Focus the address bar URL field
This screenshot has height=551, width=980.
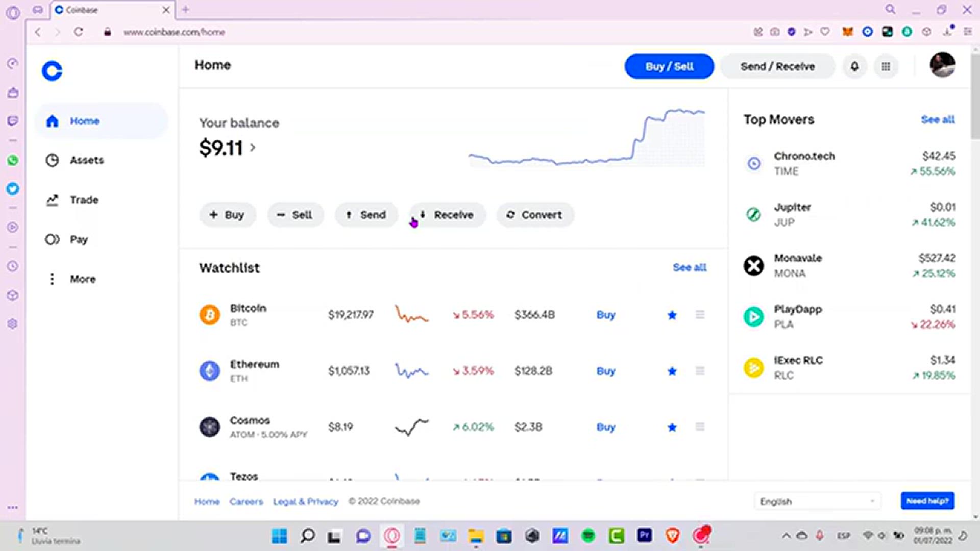174,32
